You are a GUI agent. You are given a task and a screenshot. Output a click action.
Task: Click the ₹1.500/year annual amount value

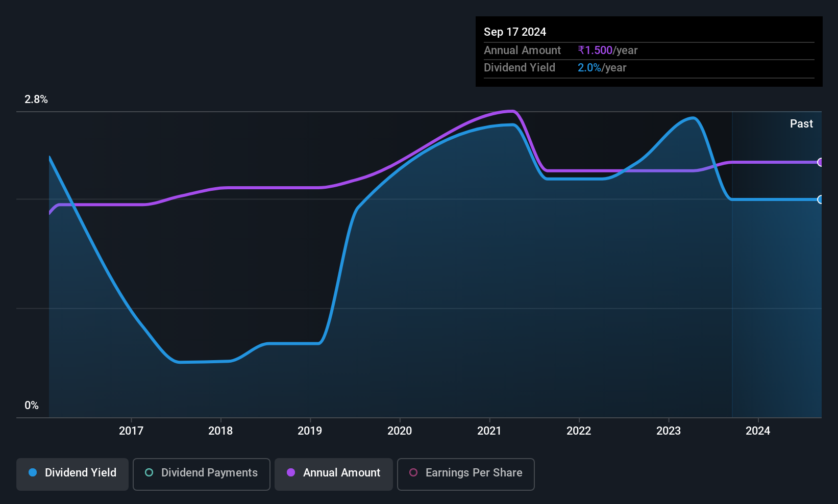pos(608,50)
